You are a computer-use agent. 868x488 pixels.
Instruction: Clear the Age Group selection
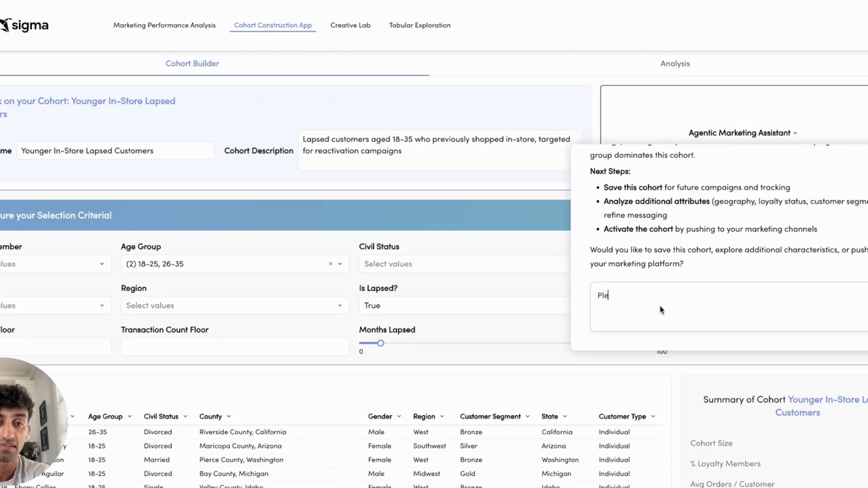(x=330, y=264)
